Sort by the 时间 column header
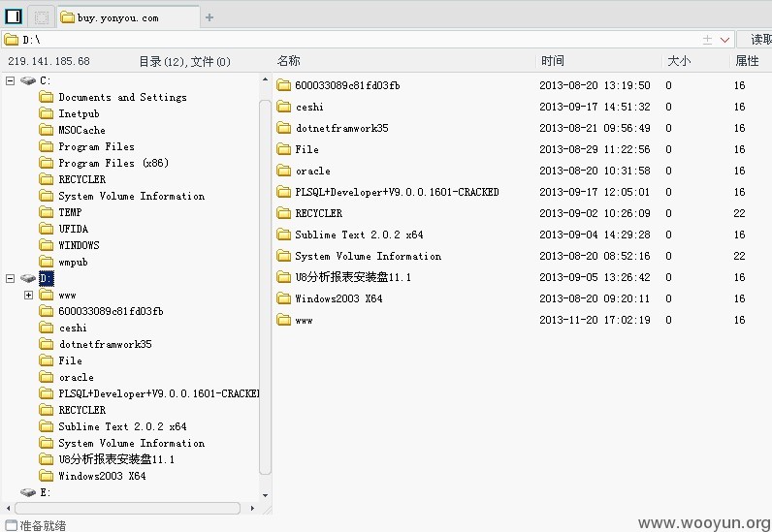Image resolution: width=772 pixels, height=532 pixels. [x=553, y=61]
